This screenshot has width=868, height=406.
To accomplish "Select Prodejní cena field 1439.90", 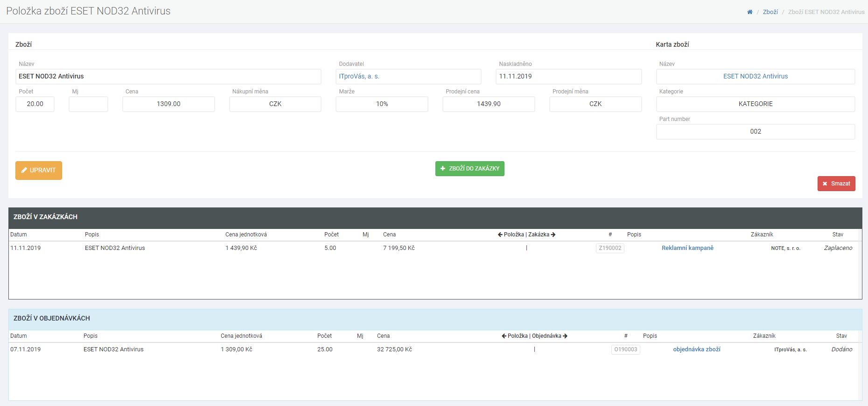I will (489, 104).
